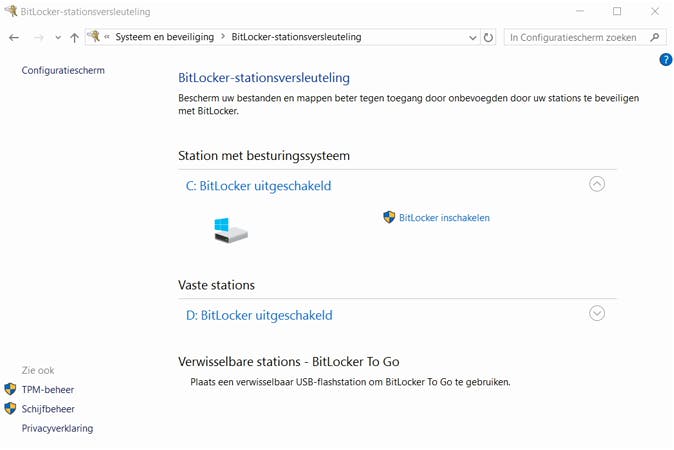Go back with the back arrow
The image size is (674, 450).
pos(14,37)
